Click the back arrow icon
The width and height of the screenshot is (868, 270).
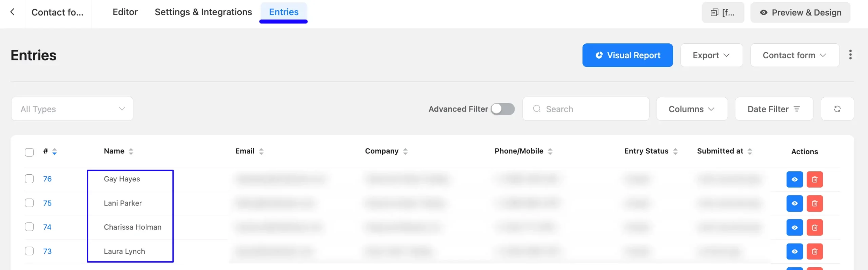pyautogui.click(x=13, y=12)
